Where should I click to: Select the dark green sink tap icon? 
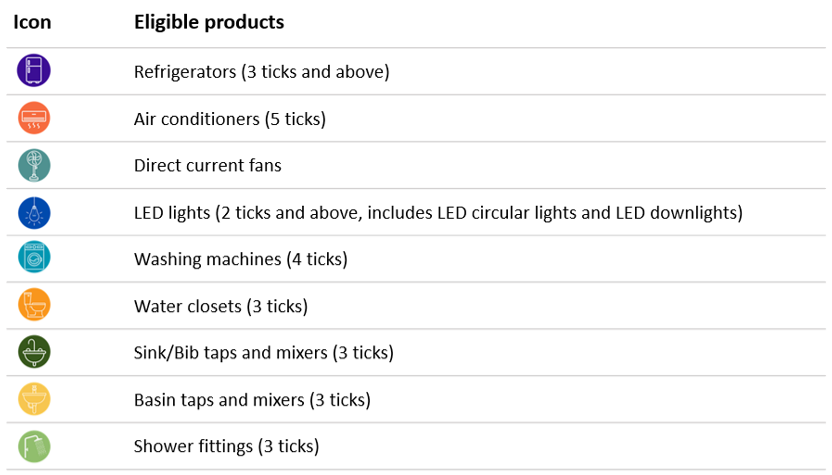coord(34,352)
